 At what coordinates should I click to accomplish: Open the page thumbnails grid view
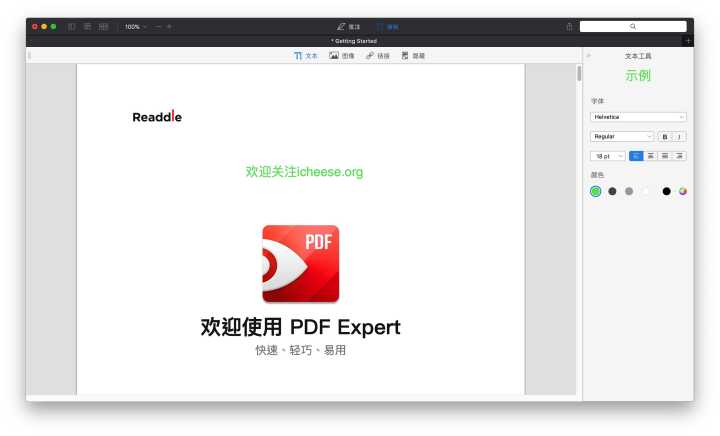pos(104,27)
